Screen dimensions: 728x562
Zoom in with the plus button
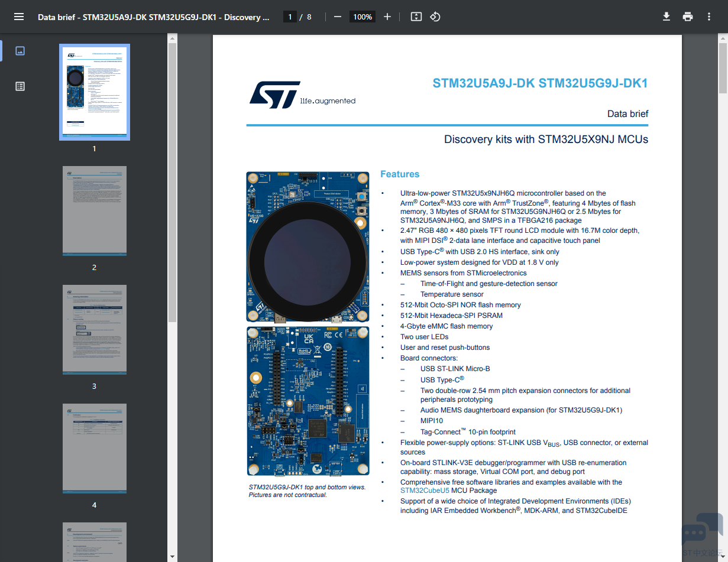coord(387,17)
